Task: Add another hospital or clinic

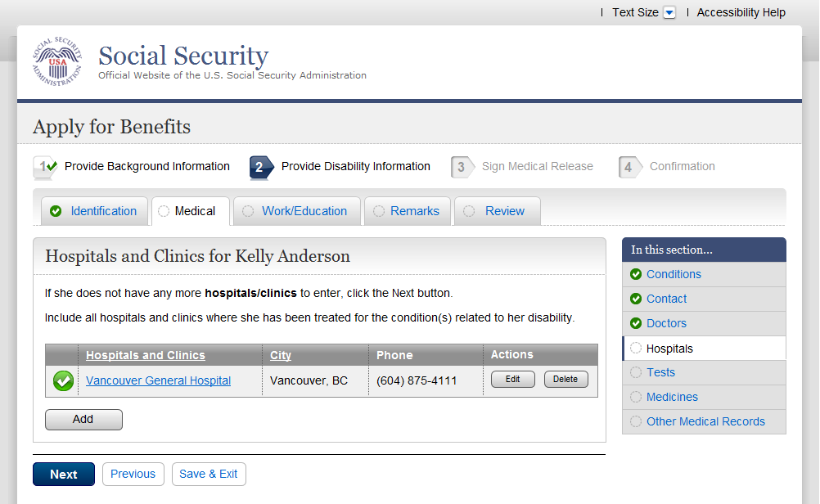Action: tap(83, 420)
